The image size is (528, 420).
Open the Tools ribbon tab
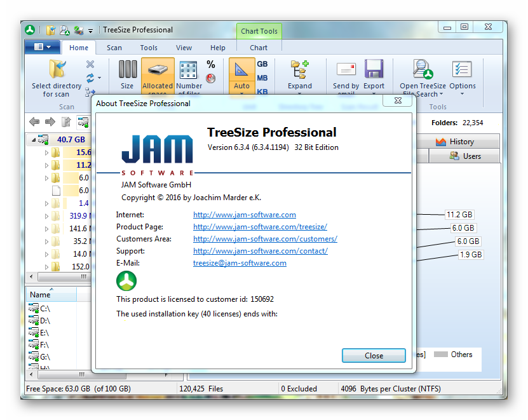(x=149, y=48)
